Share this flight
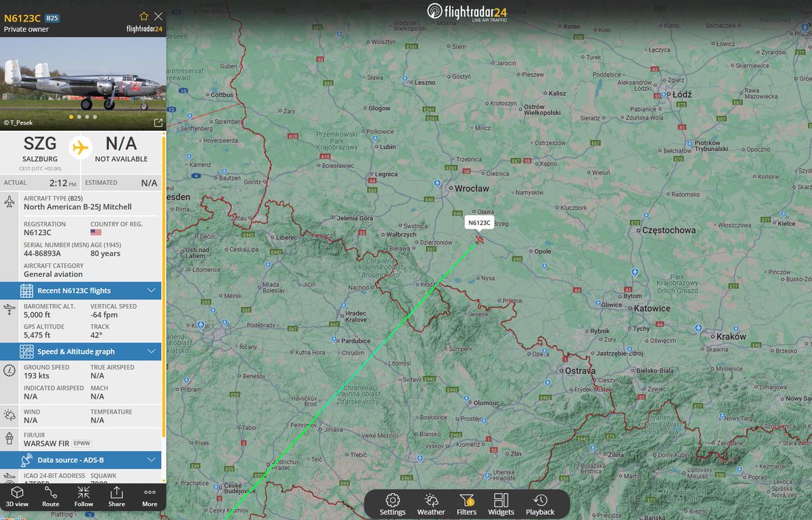 [116, 496]
